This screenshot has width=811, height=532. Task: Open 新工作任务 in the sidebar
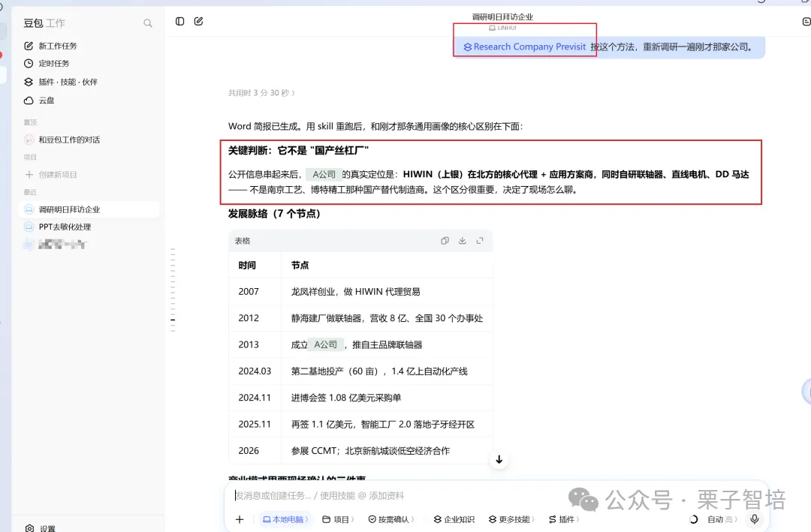coord(51,46)
